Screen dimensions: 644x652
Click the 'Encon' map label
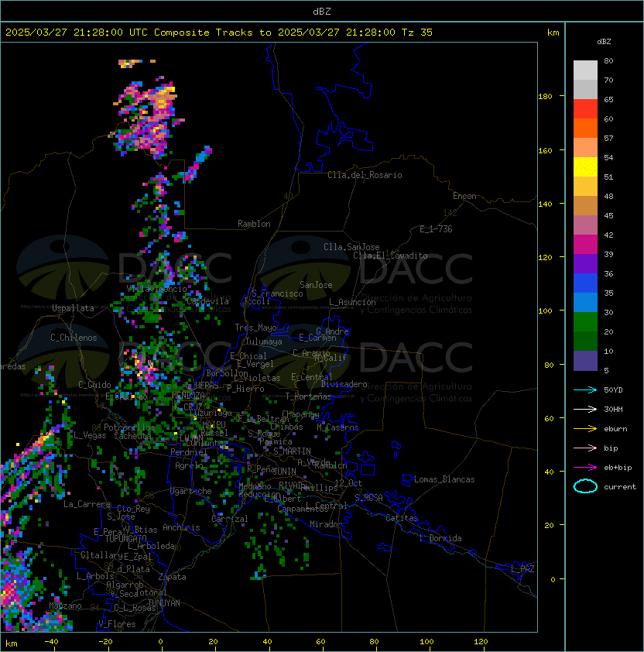(464, 196)
